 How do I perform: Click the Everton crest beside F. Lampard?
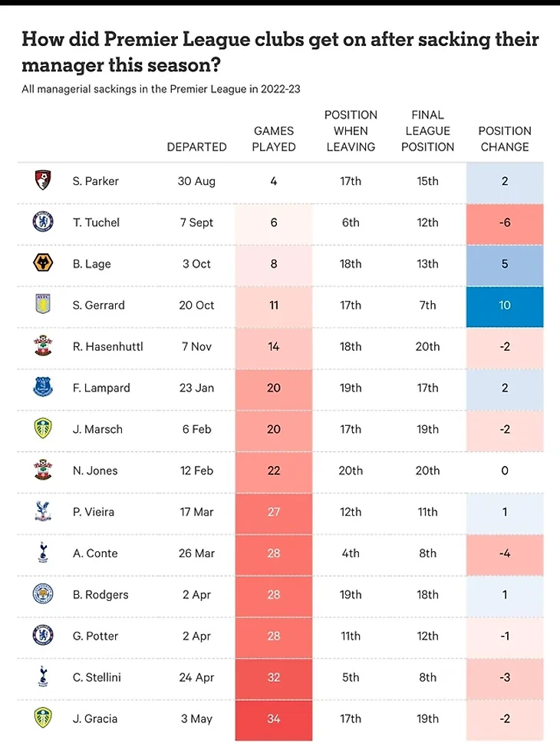[43, 387]
